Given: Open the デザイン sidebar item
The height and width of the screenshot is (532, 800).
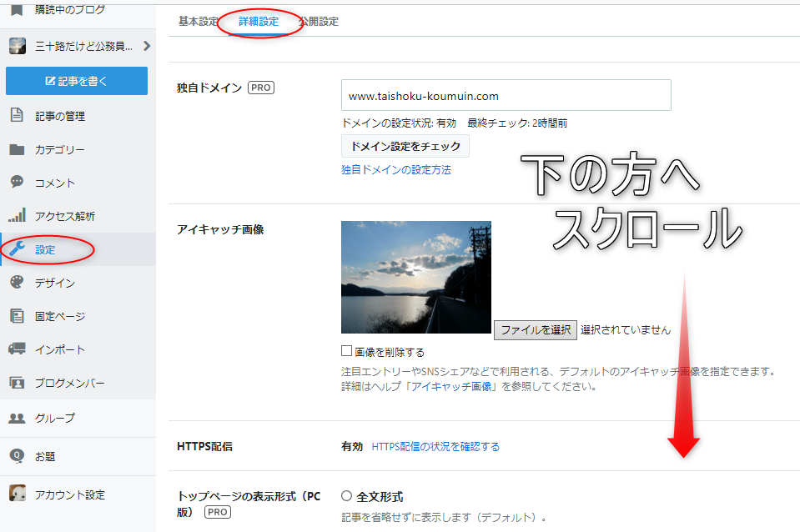Looking at the screenshot, I should tap(55, 283).
